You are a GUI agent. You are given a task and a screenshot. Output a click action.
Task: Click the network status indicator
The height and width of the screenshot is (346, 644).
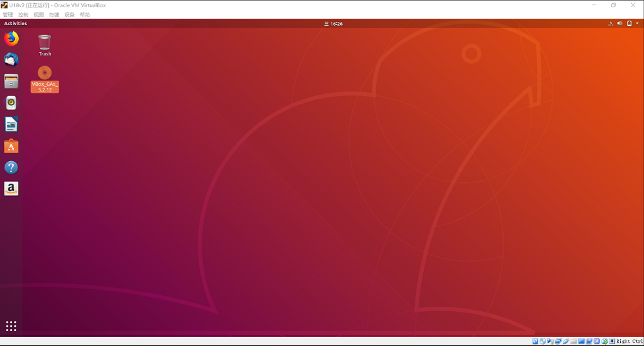point(611,23)
